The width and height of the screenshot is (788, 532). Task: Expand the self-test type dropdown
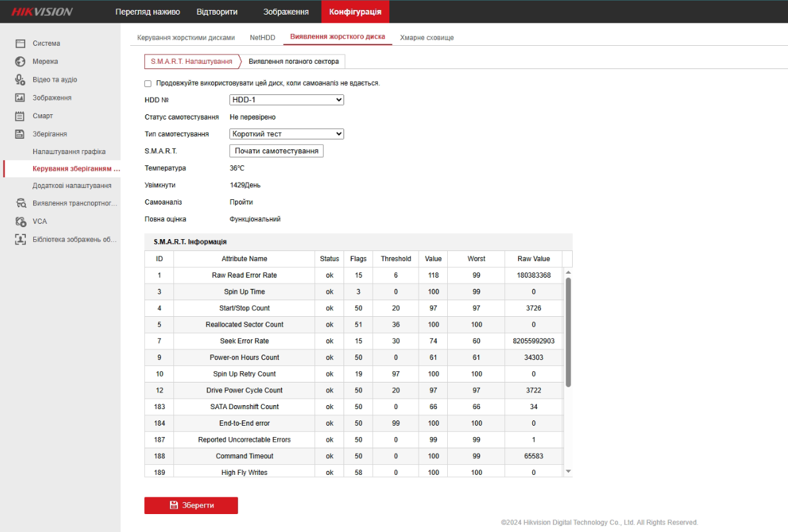pos(286,134)
